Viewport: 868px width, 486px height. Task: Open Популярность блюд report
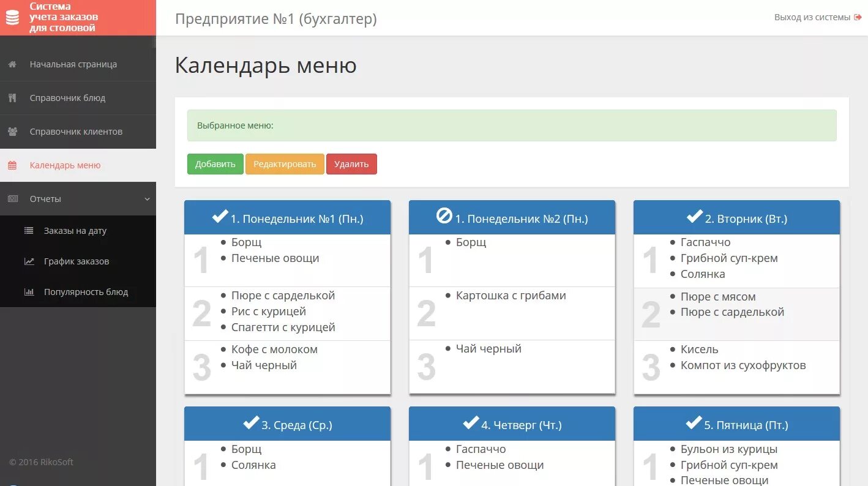click(x=78, y=292)
